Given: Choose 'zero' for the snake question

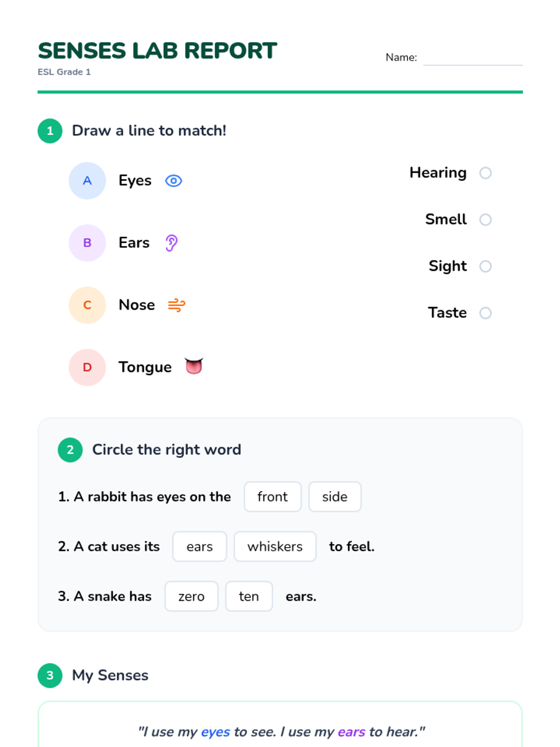Looking at the screenshot, I should [191, 596].
